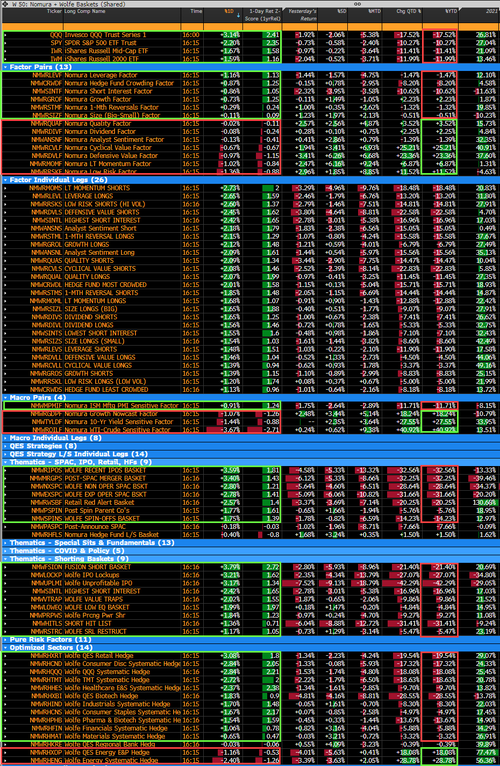Select the SPY SPDR S&P 500 ETF Trust row
The height and width of the screenshot is (766, 500).
click(250, 43)
